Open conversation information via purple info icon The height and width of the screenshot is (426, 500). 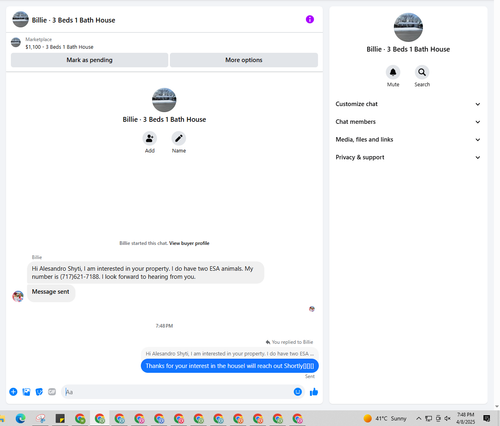pos(310,19)
